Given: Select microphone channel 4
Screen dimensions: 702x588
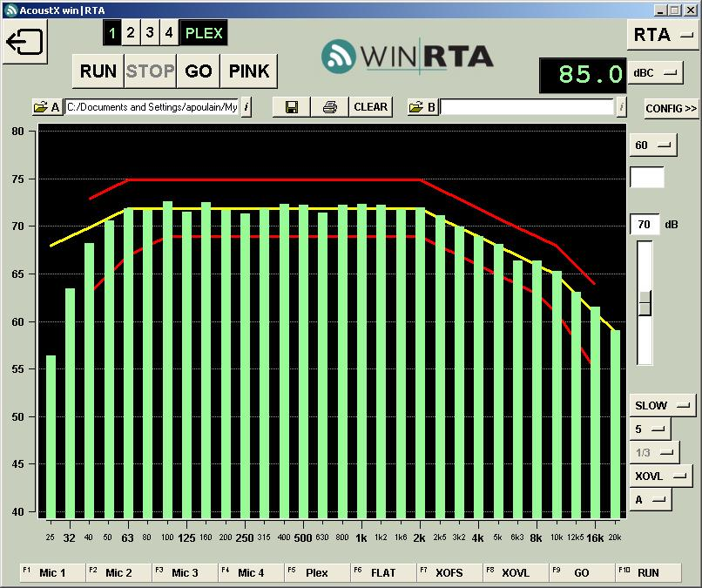Looking at the screenshot, I should click(x=169, y=33).
